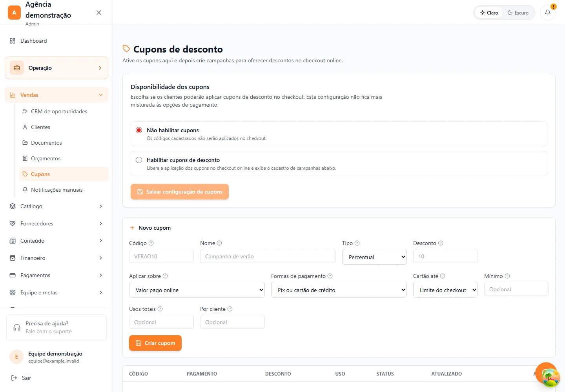
Task: Close the sidebar with the X icon
Action: pos(99,13)
